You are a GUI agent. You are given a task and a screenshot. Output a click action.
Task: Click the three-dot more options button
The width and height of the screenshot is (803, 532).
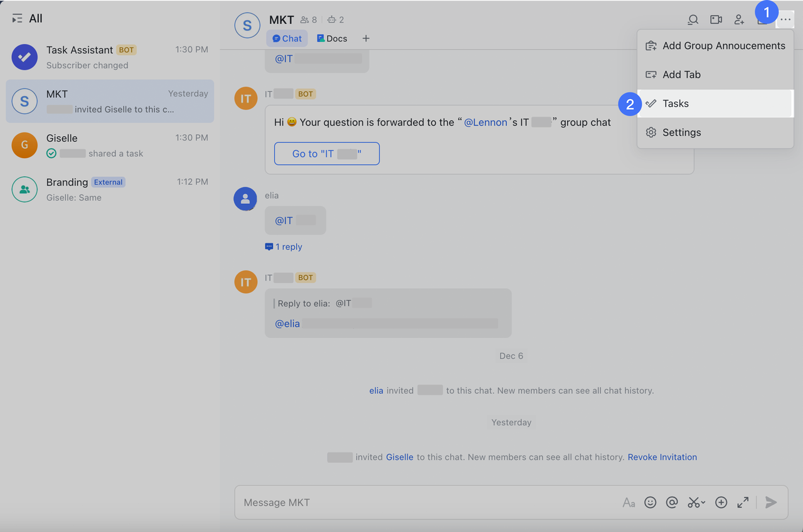[785, 19]
